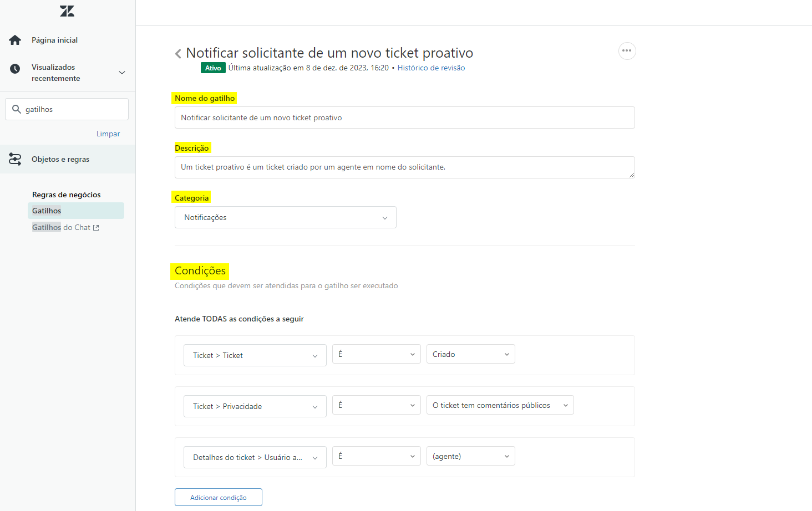
Task: Click the Objetos e regras arrows icon
Action: [15, 160]
